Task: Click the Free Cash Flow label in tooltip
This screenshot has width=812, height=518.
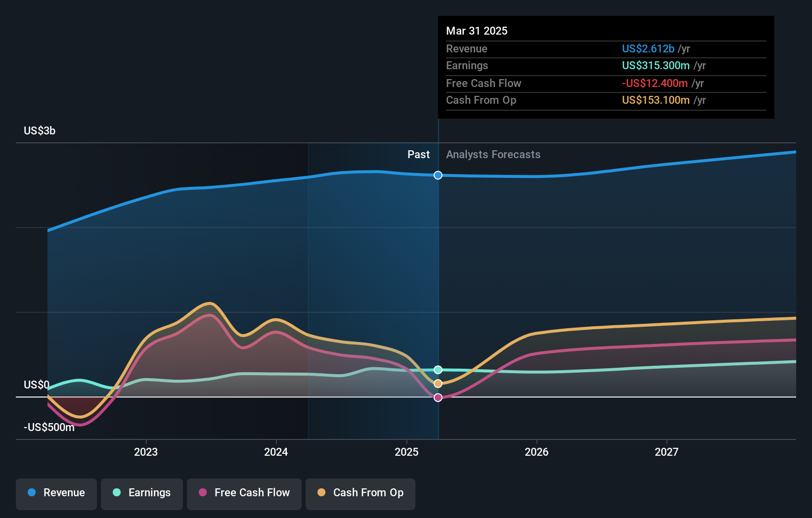Action: (x=483, y=83)
